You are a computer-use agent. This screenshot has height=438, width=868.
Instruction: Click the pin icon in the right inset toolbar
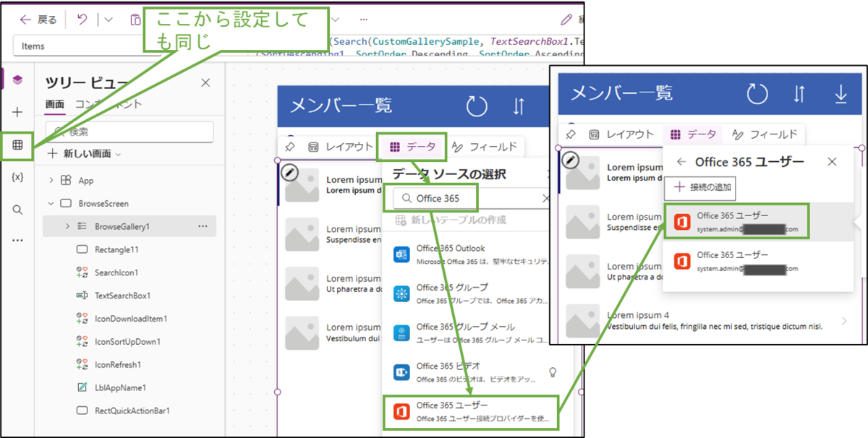click(x=571, y=134)
